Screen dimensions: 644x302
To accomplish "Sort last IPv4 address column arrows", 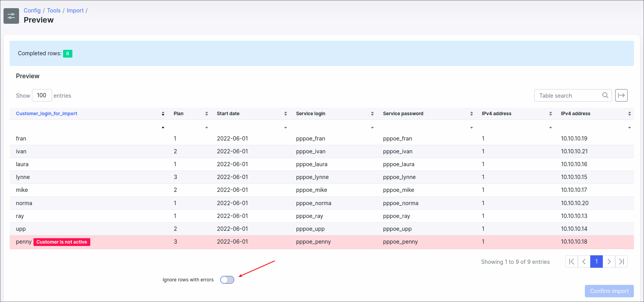I will [x=629, y=114].
